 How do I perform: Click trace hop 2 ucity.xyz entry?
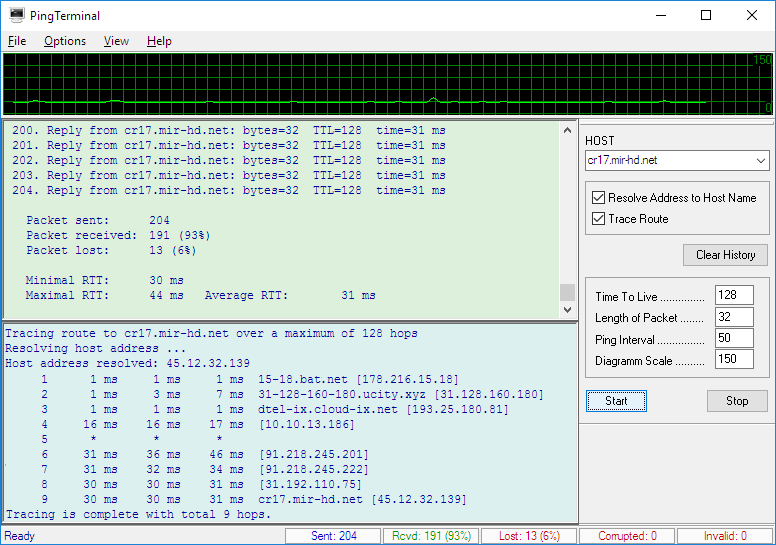click(x=292, y=395)
